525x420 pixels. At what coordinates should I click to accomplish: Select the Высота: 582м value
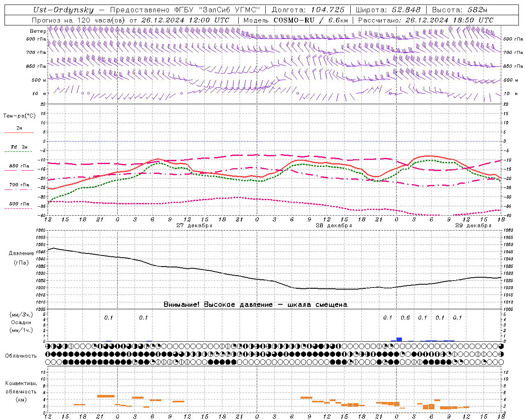(460, 10)
